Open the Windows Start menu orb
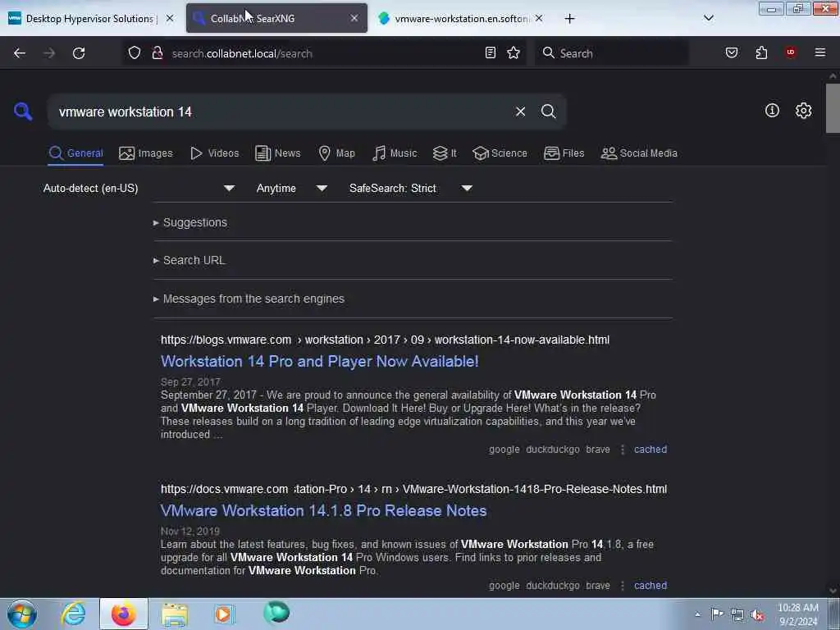840x630 pixels. (22, 614)
